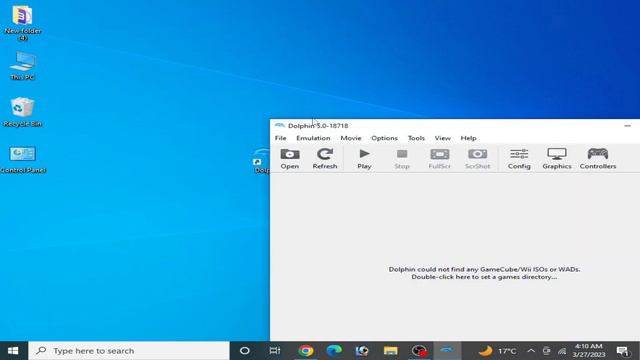Click the 'Type here to search' box
This screenshot has width=640, height=360.
(129, 351)
